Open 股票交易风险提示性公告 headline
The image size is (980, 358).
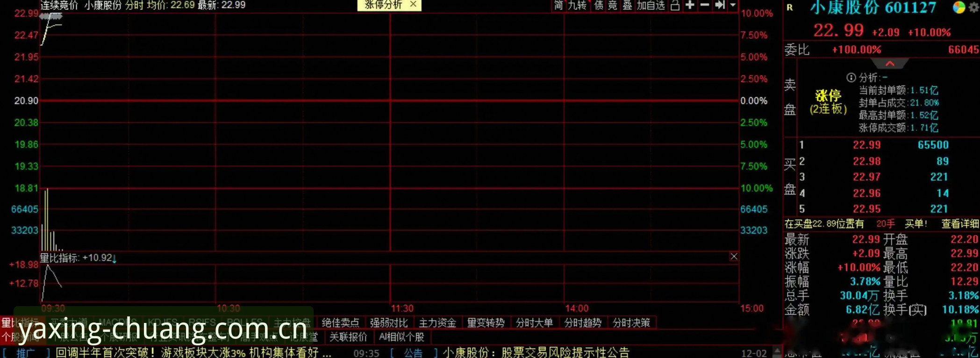click(x=565, y=352)
